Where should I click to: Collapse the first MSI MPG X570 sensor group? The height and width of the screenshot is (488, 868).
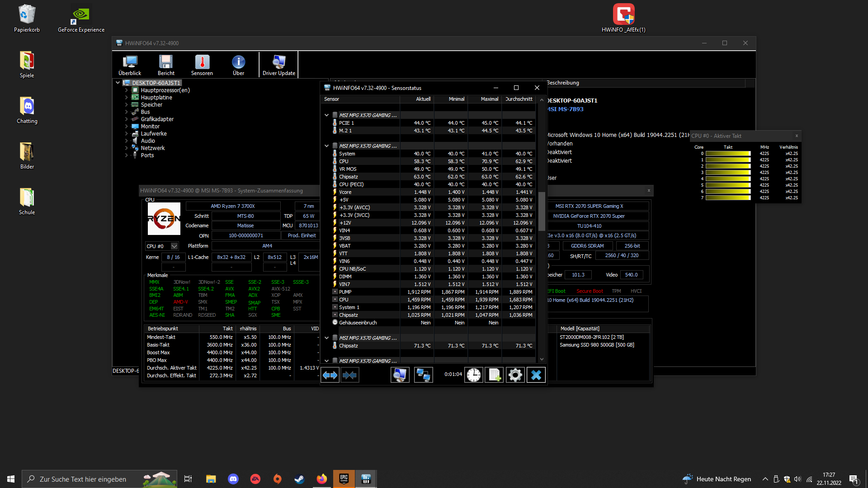click(326, 115)
